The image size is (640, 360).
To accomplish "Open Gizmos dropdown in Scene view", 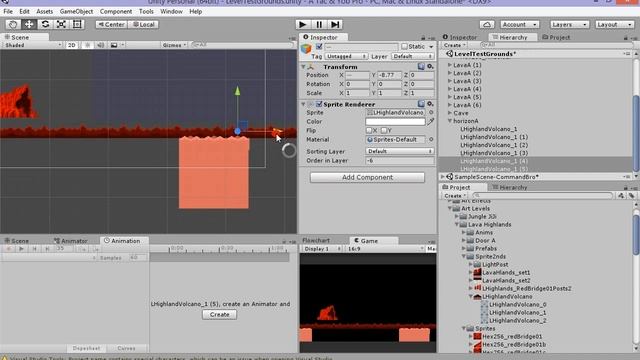I will point(174,45).
